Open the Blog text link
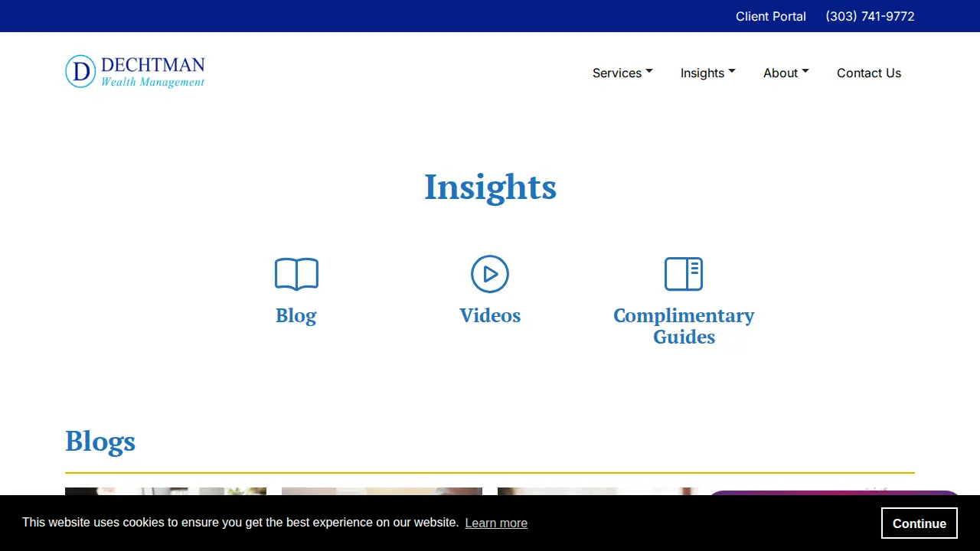This screenshot has height=551, width=980. point(296,315)
